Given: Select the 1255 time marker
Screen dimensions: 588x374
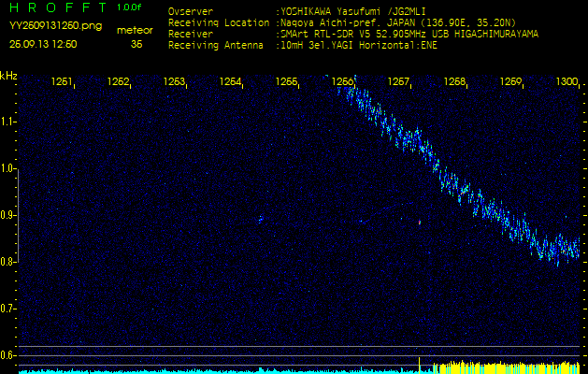Looking at the screenshot, I should 287,82.
